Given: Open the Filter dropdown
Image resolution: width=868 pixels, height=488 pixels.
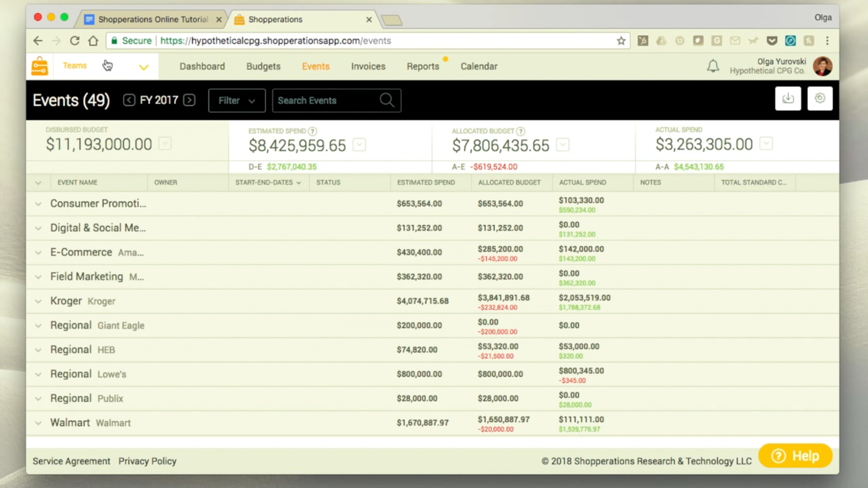Looking at the screenshot, I should (x=237, y=100).
